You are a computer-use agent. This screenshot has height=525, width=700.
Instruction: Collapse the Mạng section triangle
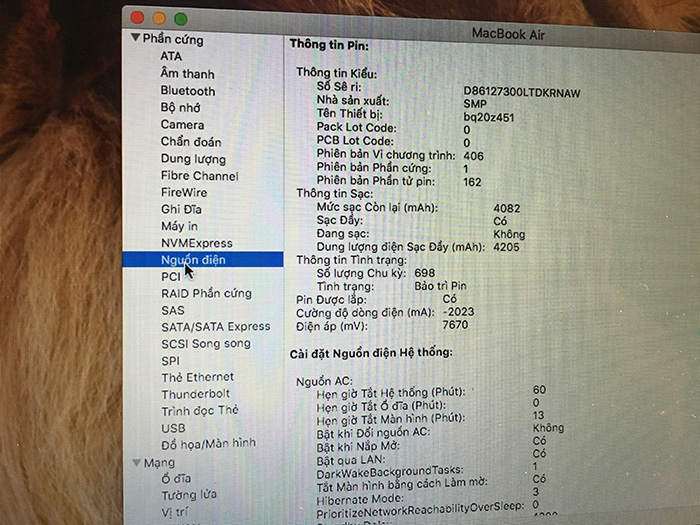[137, 462]
